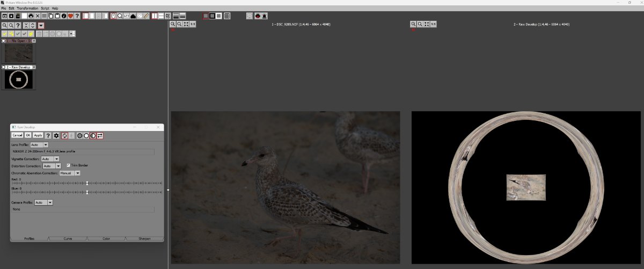Click the grid icon in main toolbar

(x=227, y=16)
